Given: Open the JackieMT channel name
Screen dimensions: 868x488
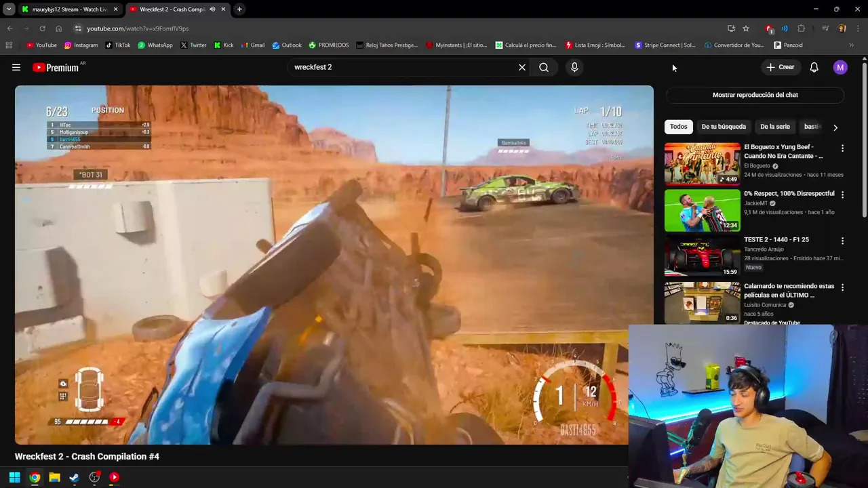Looking at the screenshot, I should [756, 203].
